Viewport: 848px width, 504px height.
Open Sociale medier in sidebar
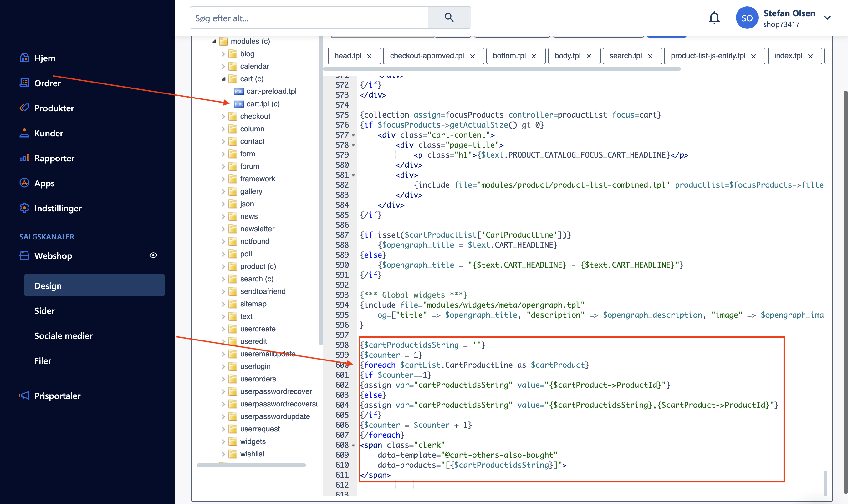coord(64,335)
